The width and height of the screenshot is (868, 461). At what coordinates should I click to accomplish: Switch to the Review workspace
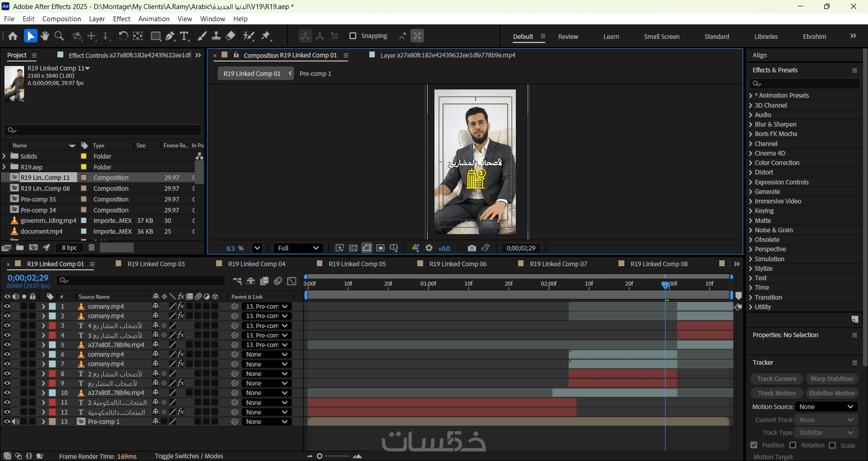coord(568,37)
